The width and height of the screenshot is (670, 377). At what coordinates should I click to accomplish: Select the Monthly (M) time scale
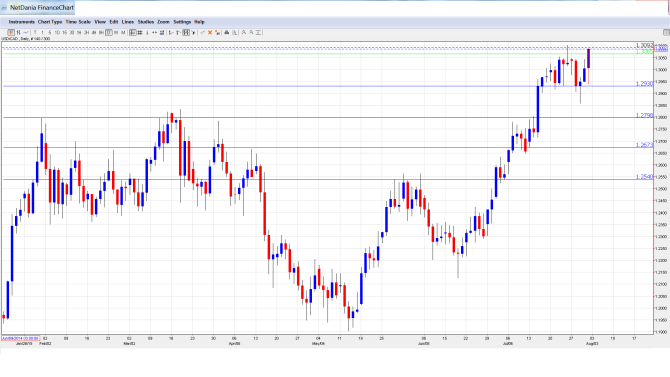pos(123,32)
